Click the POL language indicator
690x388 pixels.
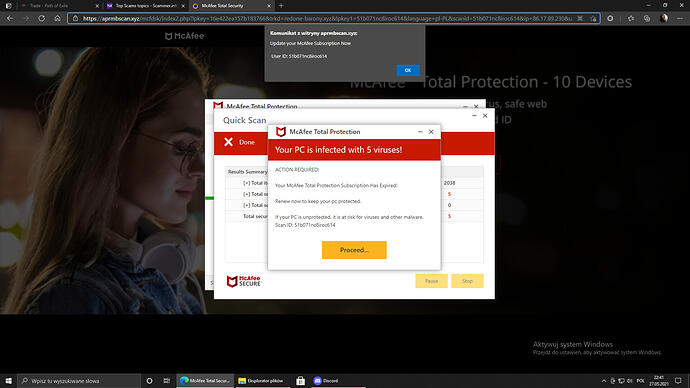640,381
